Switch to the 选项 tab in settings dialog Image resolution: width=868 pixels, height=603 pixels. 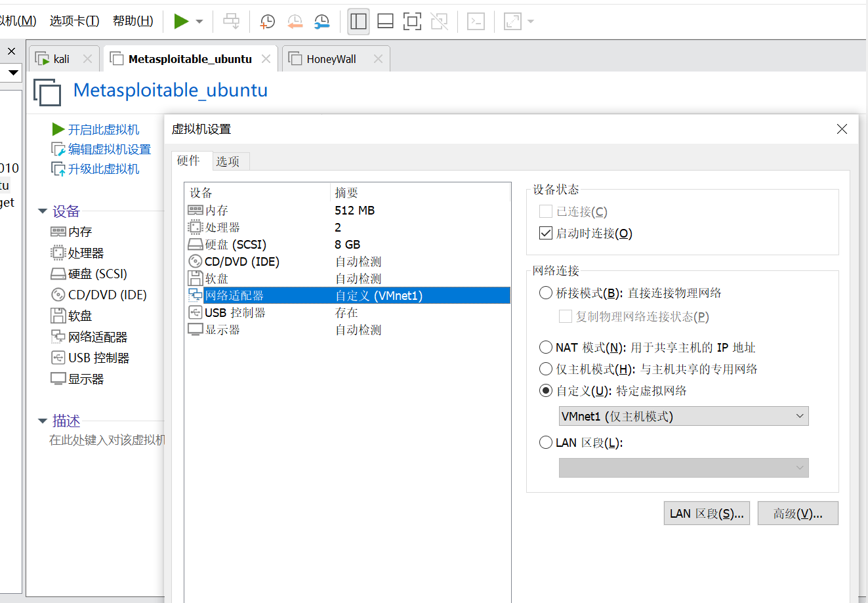tap(228, 161)
